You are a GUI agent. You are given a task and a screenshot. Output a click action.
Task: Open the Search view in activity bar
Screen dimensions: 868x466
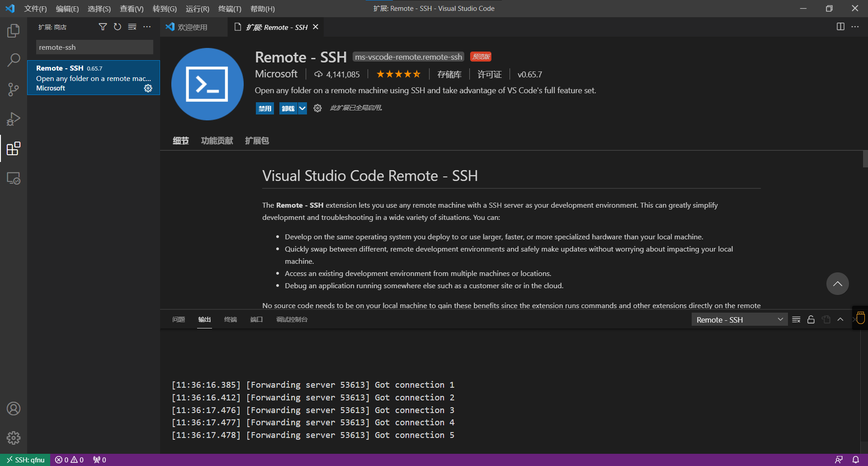pos(14,60)
